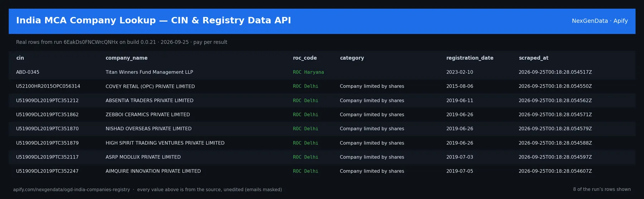Screen dimensions: 644x199
Task: Select registration date 2019-07-05
Action: tap(459, 171)
